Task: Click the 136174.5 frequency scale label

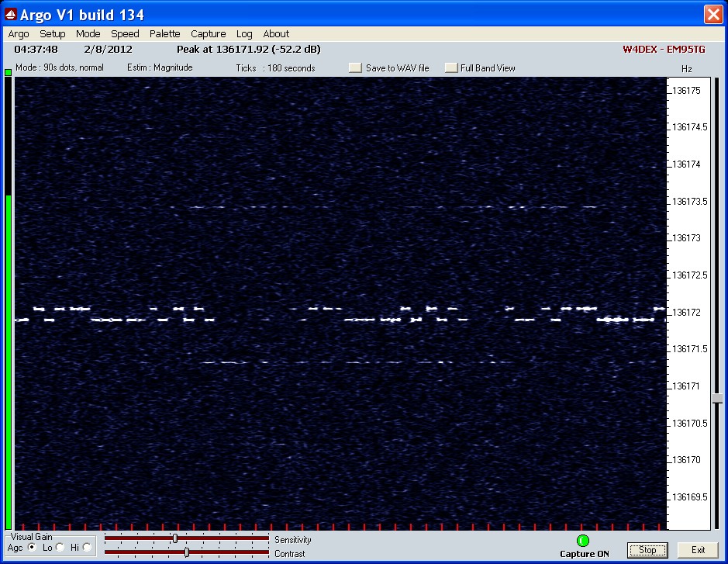Action: tap(690, 127)
